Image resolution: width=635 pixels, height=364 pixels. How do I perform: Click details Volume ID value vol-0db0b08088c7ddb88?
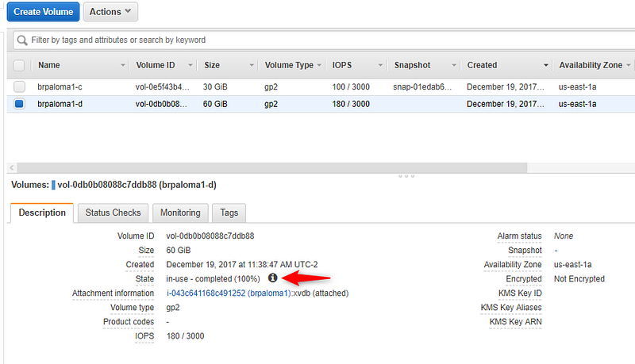click(210, 236)
